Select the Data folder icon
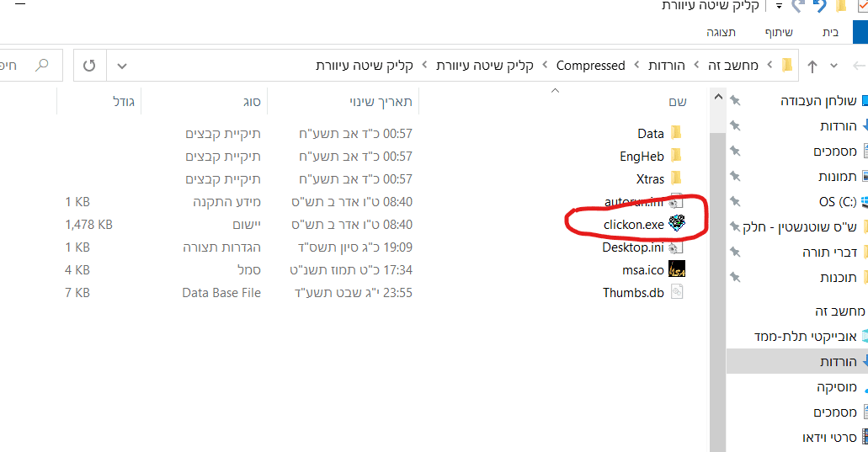Image resolution: width=868 pixels, height=452 pixels. point(676,133)
